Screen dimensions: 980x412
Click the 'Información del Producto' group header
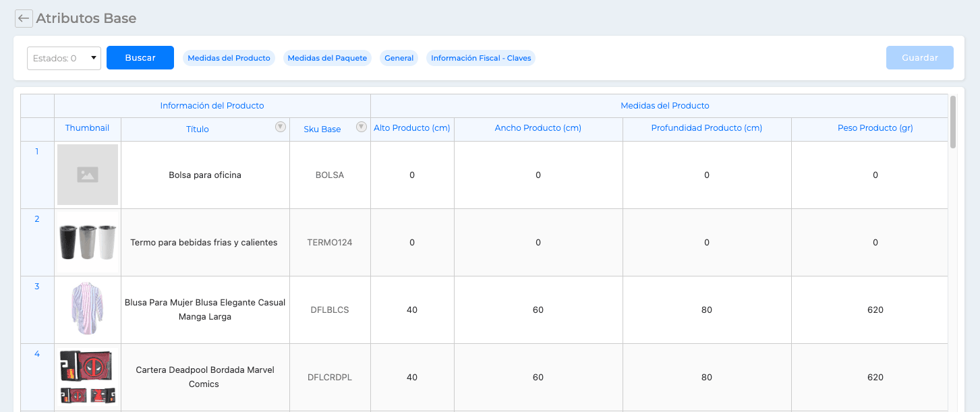coord(212,106)
